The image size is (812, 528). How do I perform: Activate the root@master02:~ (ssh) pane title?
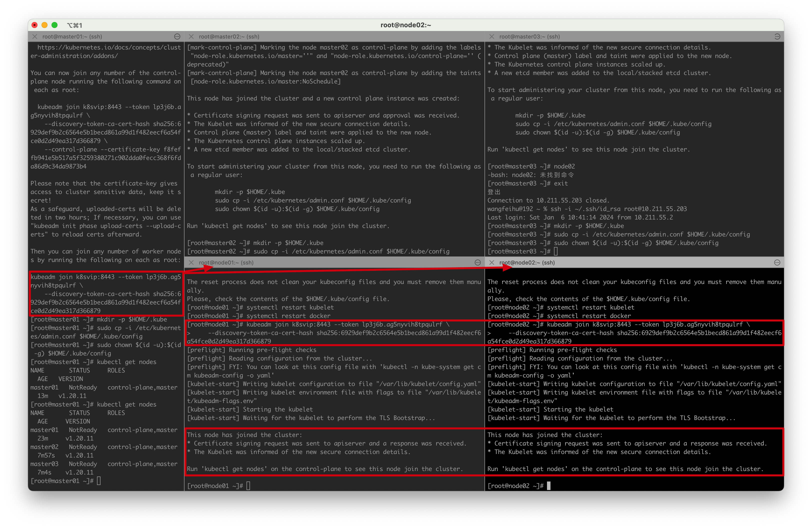point(229,36)
